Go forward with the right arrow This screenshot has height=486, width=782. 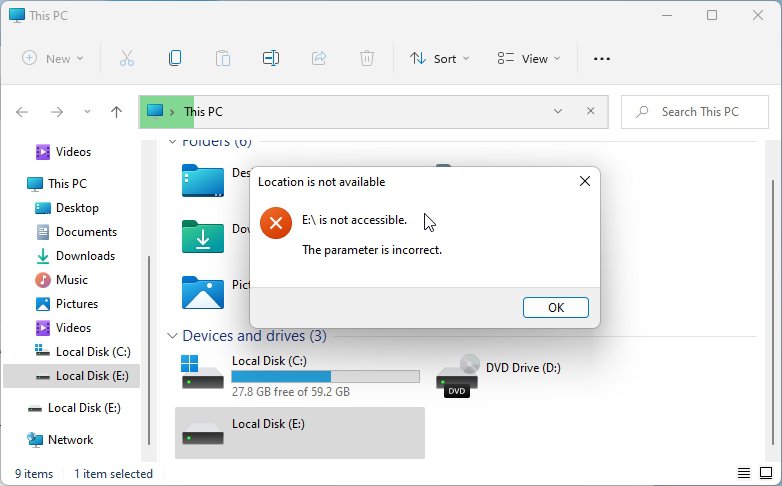57,112
